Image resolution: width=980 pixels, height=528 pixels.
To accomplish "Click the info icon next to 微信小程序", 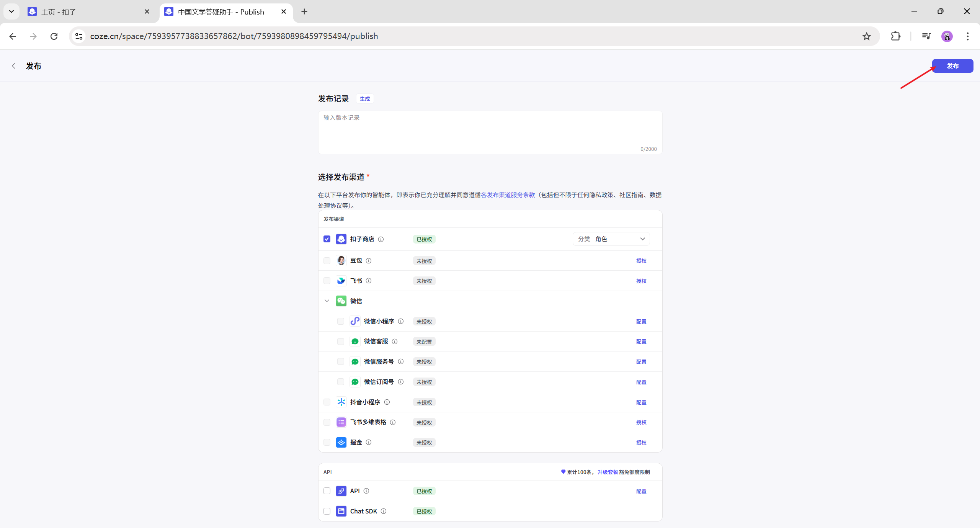I will click(x=400, y=321).
